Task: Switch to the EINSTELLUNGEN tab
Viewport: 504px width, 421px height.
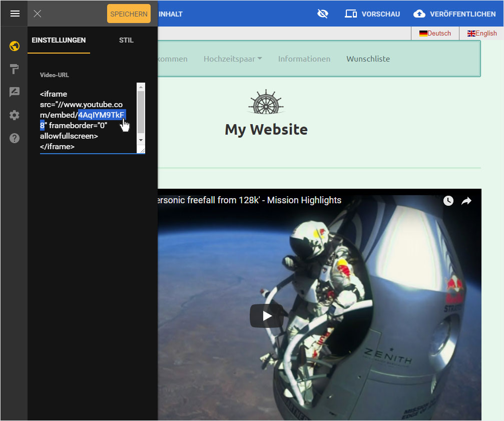Action: (x=59, y=40)
